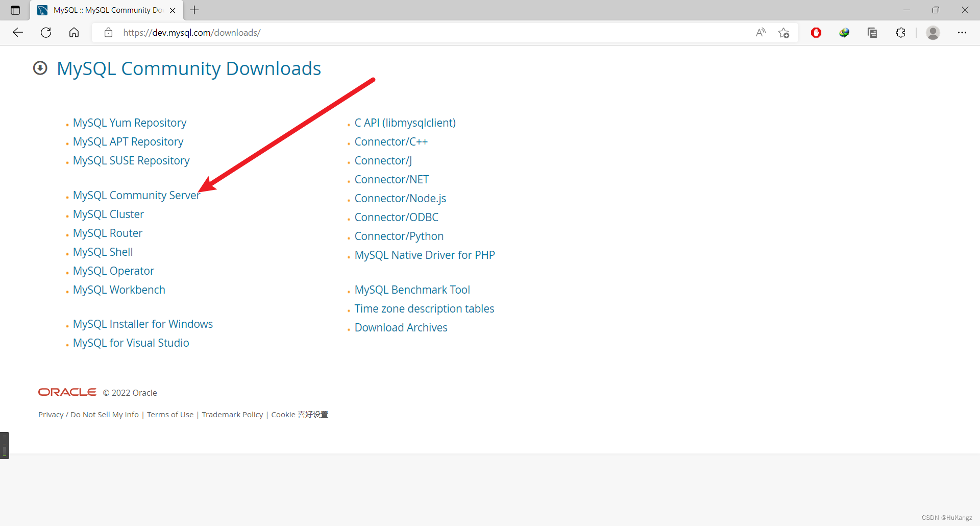This screenshot has width=980, height=526.
Task: Open Terms of Use footer link
Action: [x=170, y=415]
